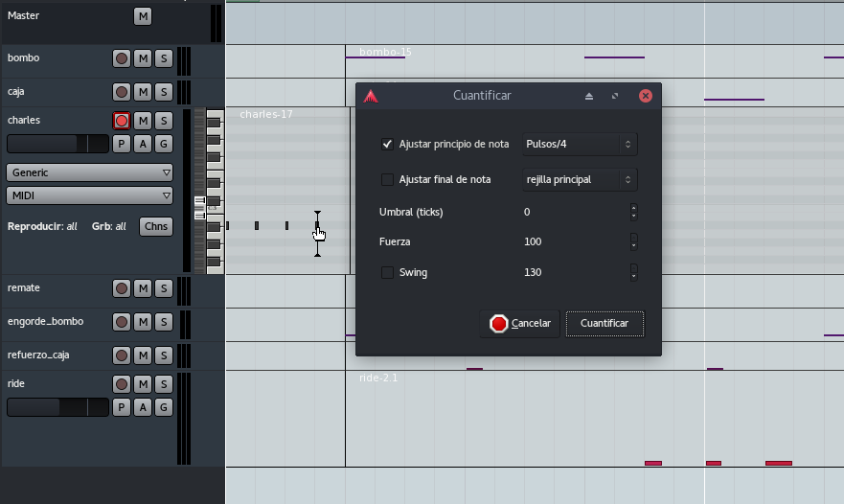Click 'Grb: all' record channel text

point(108,227)
